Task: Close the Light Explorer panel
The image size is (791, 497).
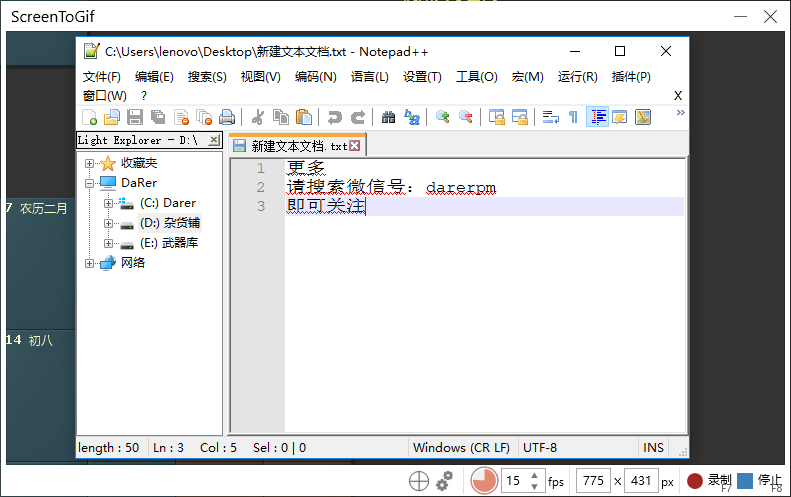Action: 214,140
